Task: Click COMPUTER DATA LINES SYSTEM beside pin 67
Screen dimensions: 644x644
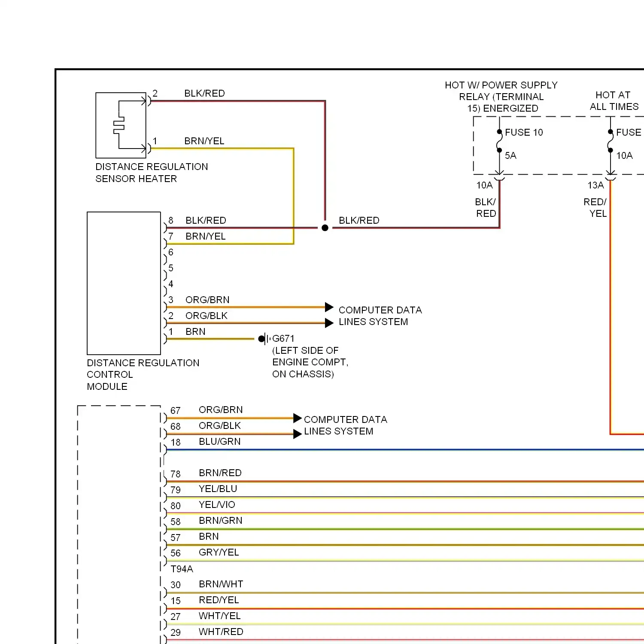Action: coord(345,425)
